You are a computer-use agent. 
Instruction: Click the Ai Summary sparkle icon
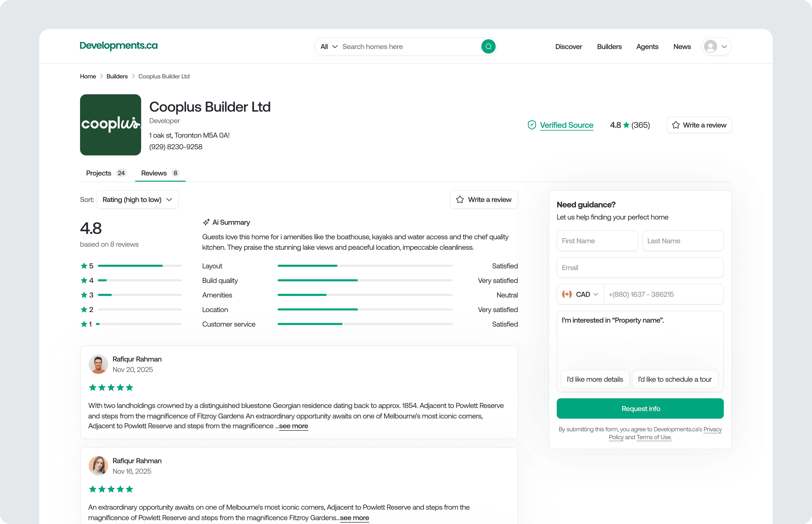[x=206, y=222]
